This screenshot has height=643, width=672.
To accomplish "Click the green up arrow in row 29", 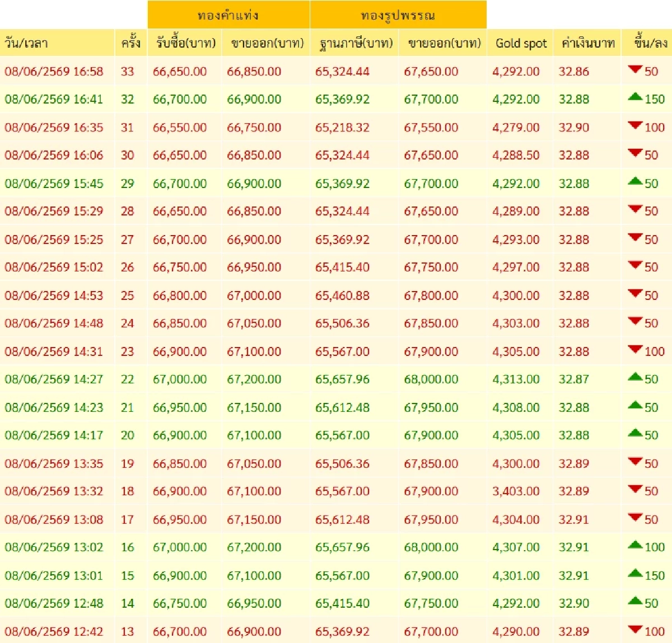I will click(x=635, y=181).
